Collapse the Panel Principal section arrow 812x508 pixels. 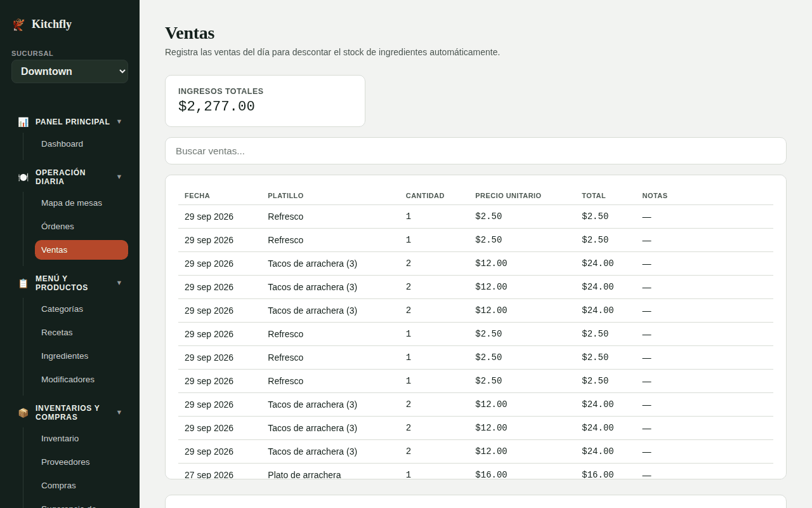[119, 121]
